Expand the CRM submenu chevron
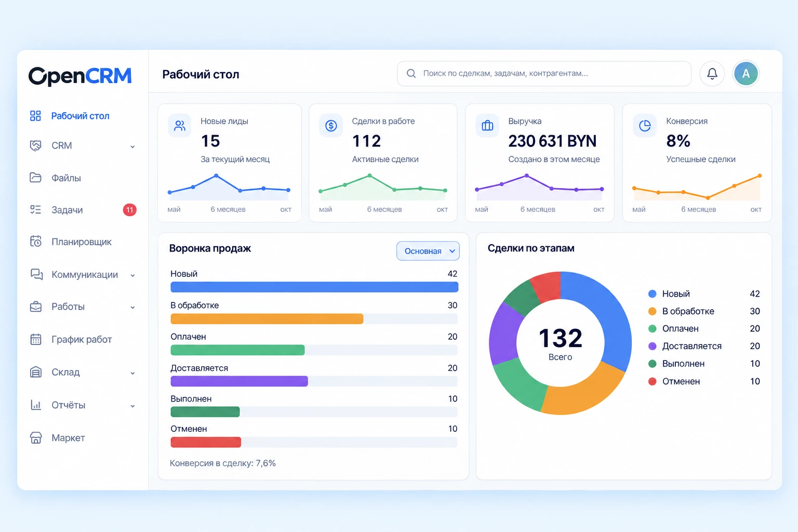 [132, 147]
